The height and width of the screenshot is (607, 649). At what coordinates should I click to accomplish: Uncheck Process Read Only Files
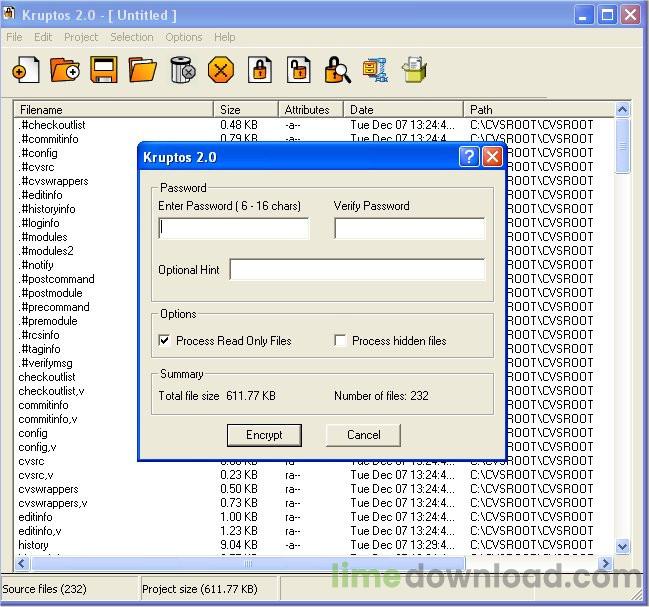point(164,341)
